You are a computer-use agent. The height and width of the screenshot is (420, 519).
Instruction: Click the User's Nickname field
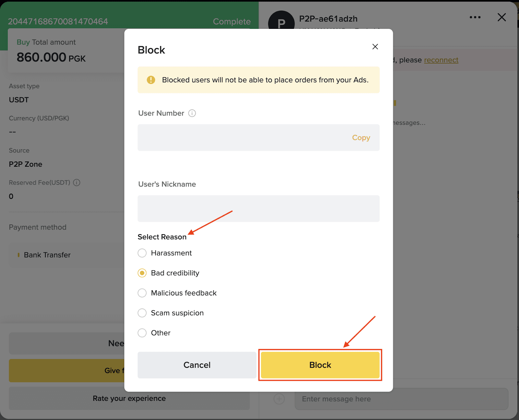(x=259, y=209)
